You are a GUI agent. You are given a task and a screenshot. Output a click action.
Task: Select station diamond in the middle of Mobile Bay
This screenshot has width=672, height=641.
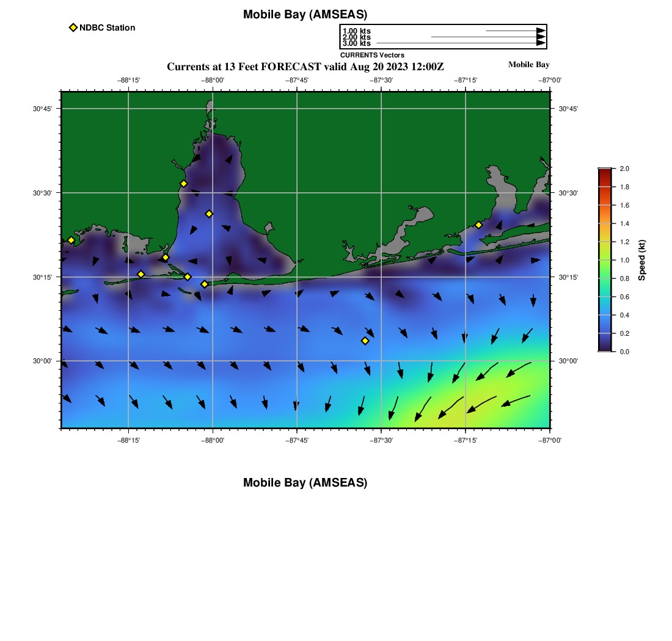point(209,214)
